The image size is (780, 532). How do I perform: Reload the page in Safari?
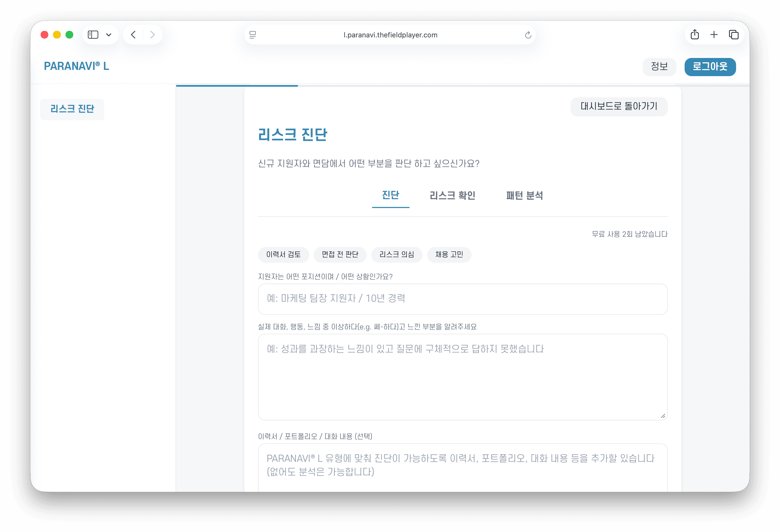tap(528, 35)
